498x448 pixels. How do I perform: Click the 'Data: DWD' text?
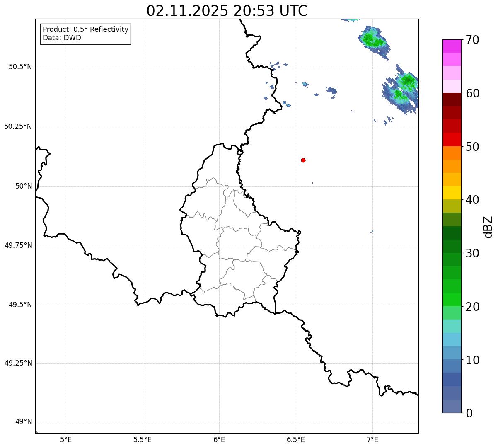coord(62,38)
